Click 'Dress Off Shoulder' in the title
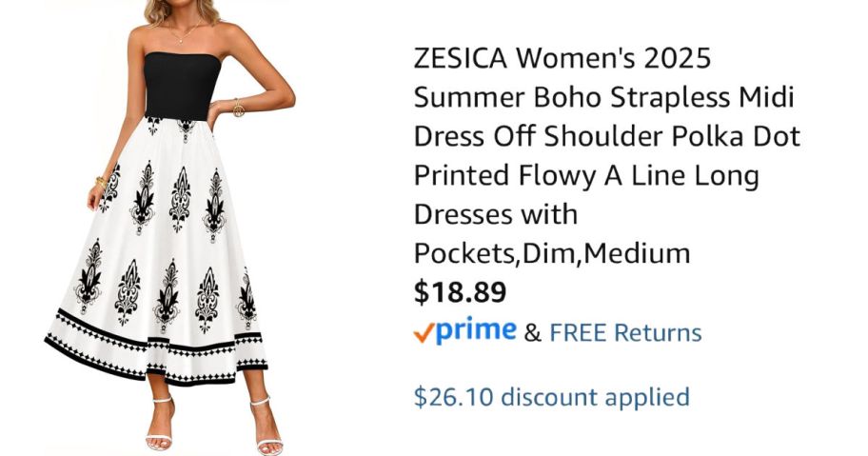This screenshot has height=456, width=868. click(539, 136)
